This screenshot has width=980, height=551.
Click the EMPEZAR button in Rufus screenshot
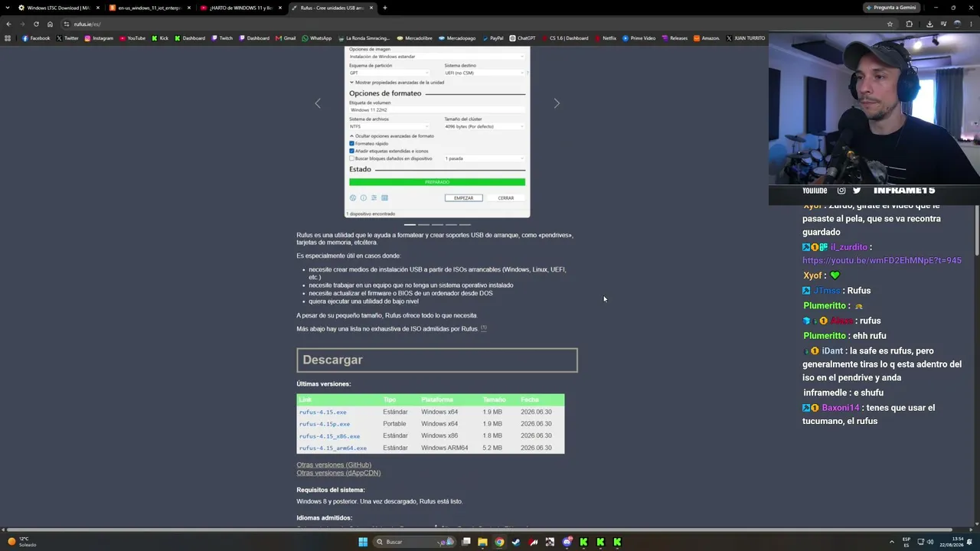click(x=464, y=198)
